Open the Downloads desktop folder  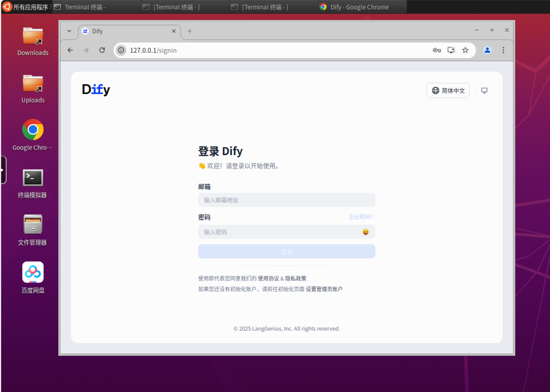pyautogui.click(x=33, y=41)
